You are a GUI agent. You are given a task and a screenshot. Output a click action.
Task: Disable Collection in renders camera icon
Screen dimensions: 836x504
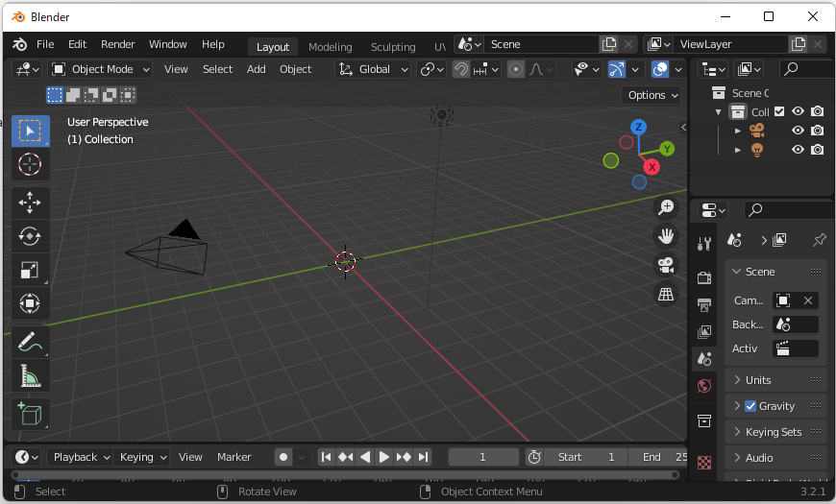click(x=818, y=111)
